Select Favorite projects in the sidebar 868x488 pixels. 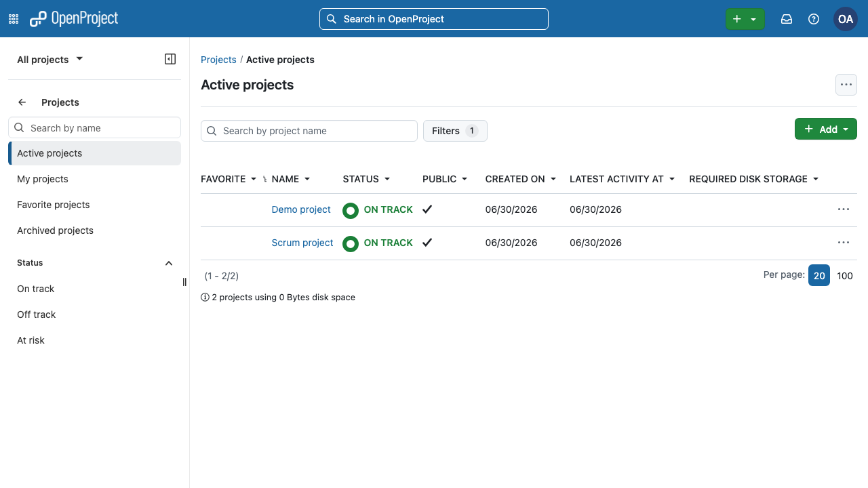[94, 205]
